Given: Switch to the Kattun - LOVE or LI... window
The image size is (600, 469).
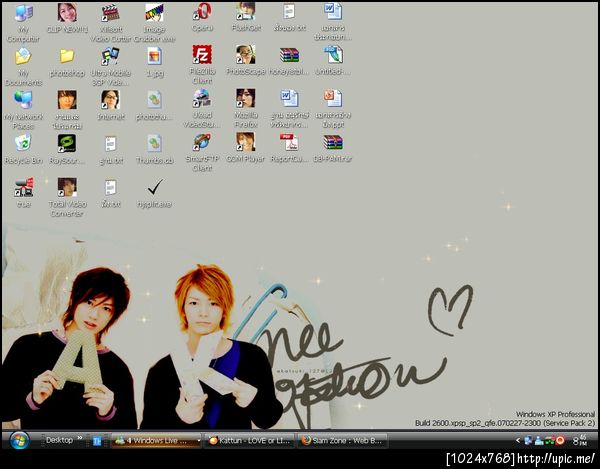Looking at the screenshot, I should coord(249,441).
